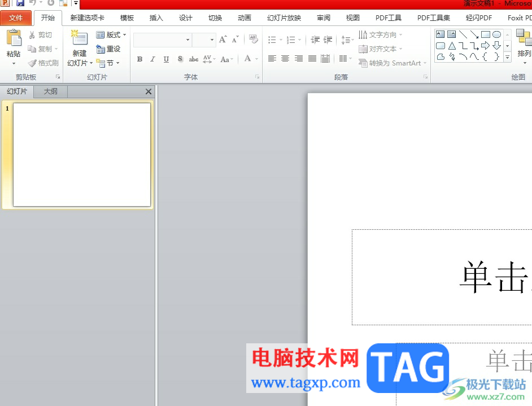Toggle underline formatting
The image size is (532, 406).
pos(166,59)
